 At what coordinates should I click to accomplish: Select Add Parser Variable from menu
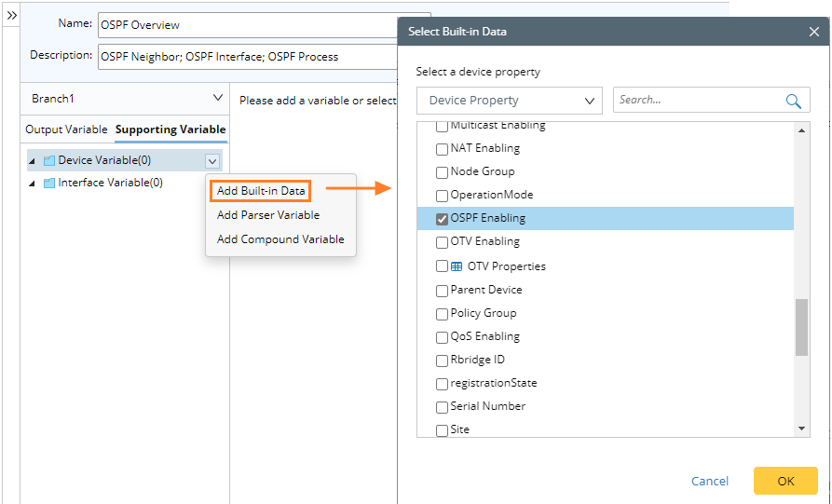pyautogui.click(x=268, y=215)
